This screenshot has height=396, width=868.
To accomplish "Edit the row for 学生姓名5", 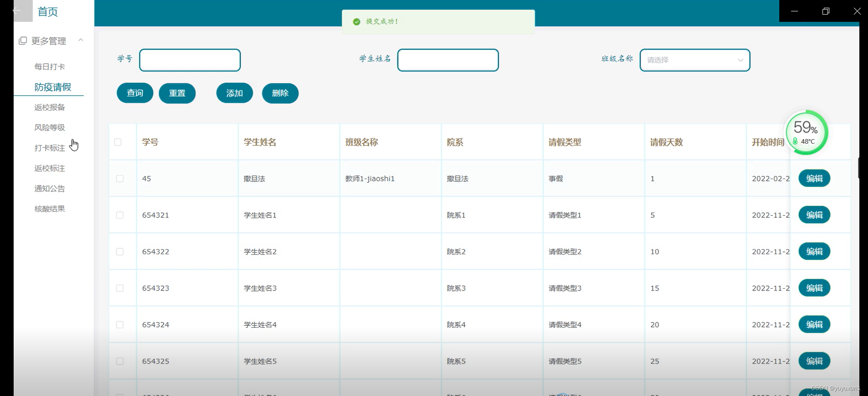I will (x=814, y=361).
